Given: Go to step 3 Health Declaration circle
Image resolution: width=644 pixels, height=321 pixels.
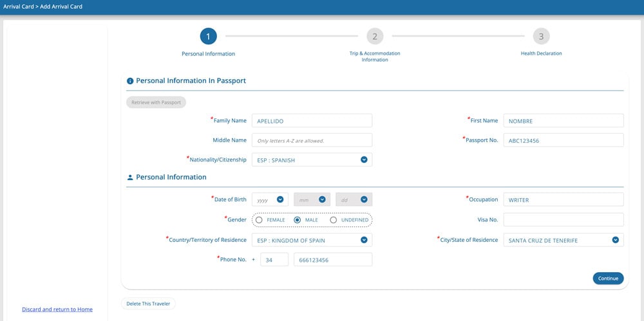Looking at the screenshot, I should point(541,36).
